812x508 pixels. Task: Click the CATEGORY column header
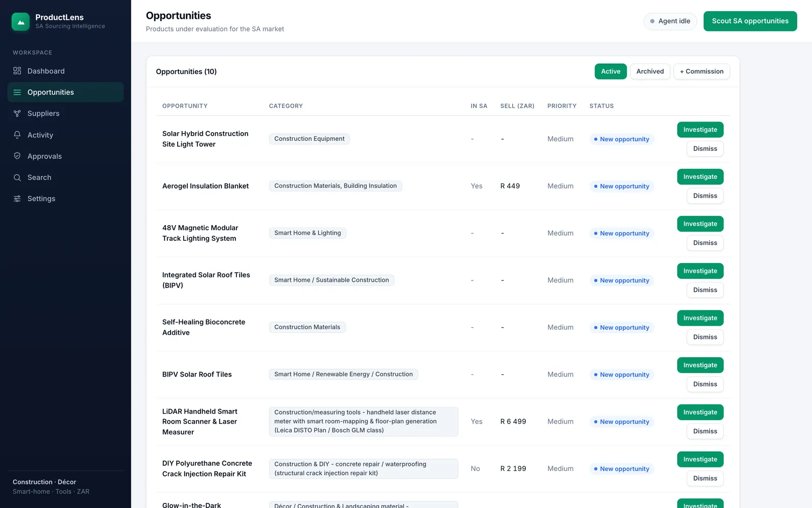click(286, 106)
